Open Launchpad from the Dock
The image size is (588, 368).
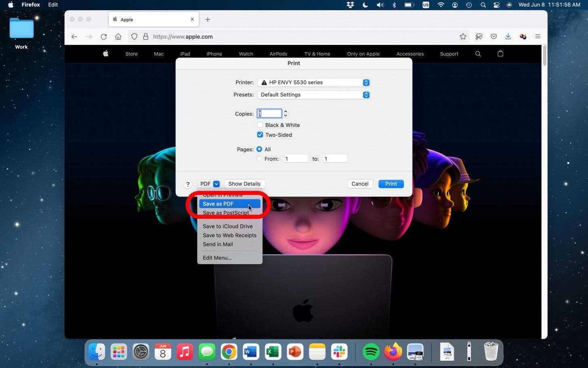pos(119,352)
